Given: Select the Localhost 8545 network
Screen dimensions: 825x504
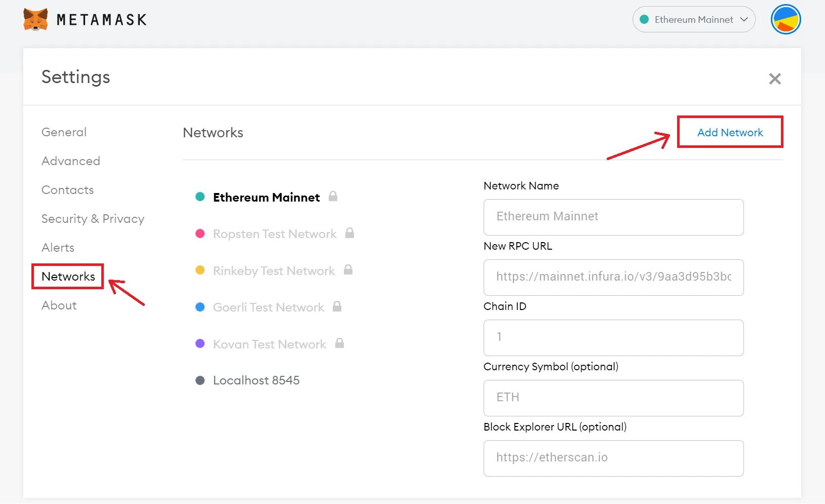Looking at the screenshot, I should (x=256, y=380).
